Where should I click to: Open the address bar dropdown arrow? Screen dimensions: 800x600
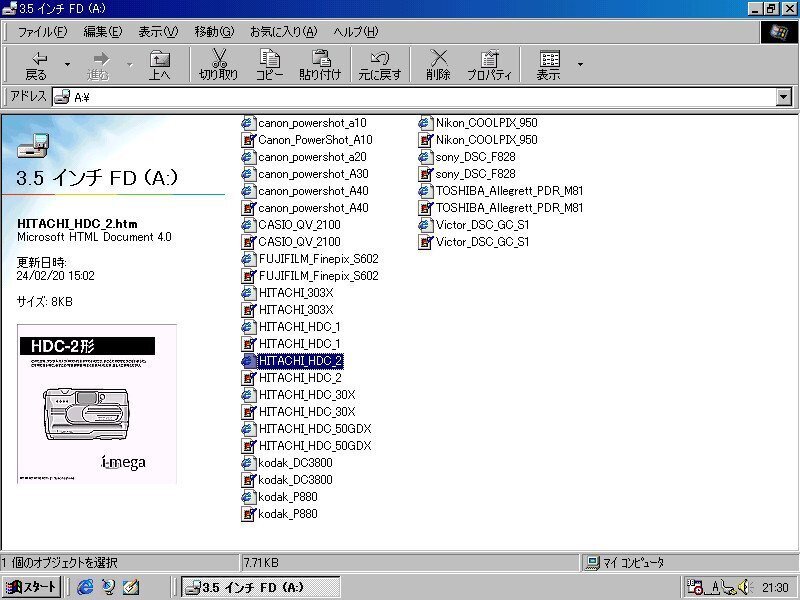[785, 97]
